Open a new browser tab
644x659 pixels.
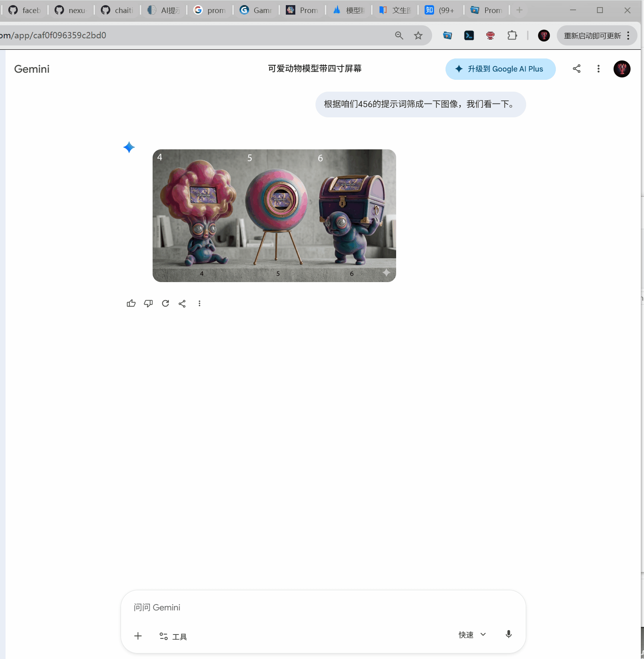[519, 10]
